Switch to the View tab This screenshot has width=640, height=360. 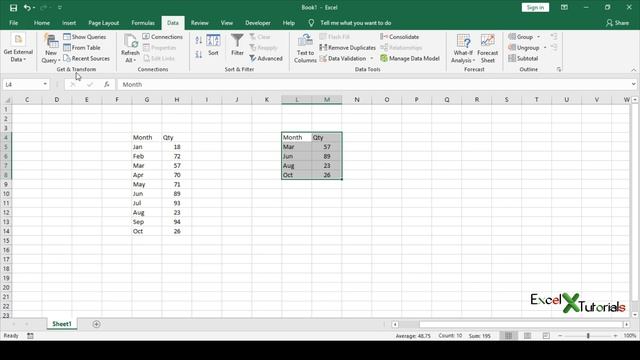tap(227, 23)
